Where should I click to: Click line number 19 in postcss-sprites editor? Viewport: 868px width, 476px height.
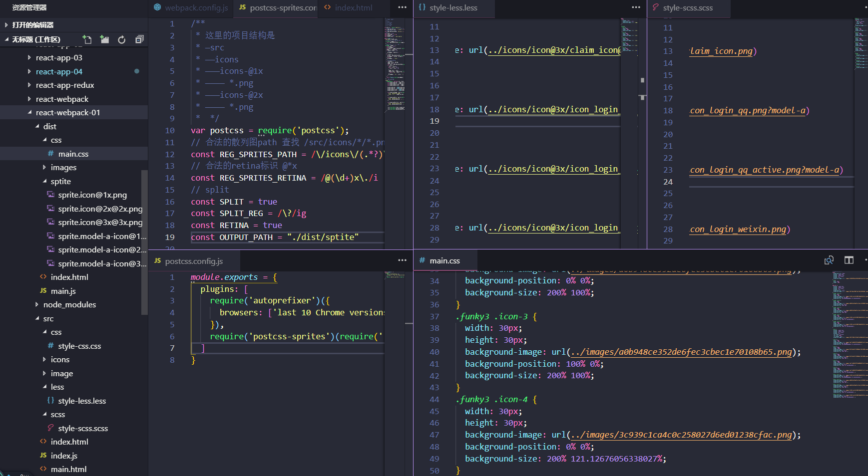click(170, 238)
